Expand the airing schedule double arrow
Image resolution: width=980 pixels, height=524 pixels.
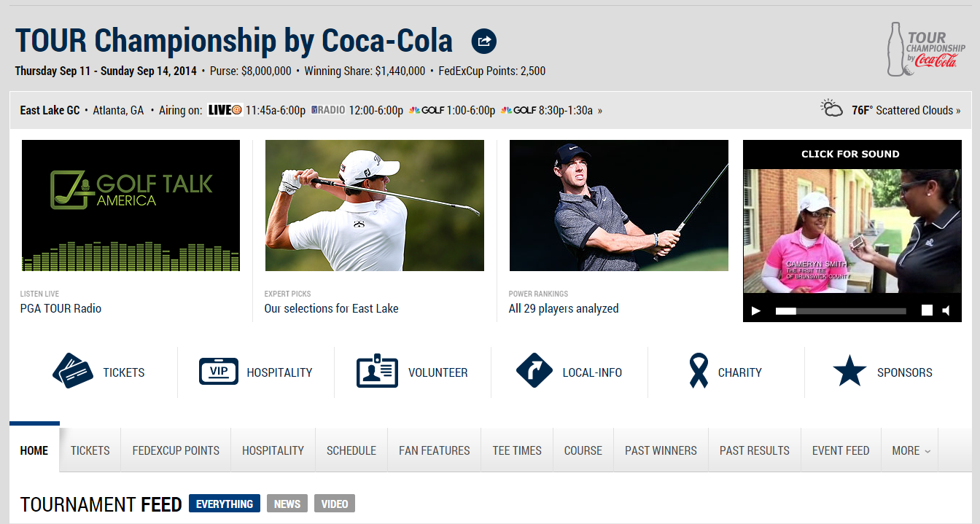coord(600,111)
